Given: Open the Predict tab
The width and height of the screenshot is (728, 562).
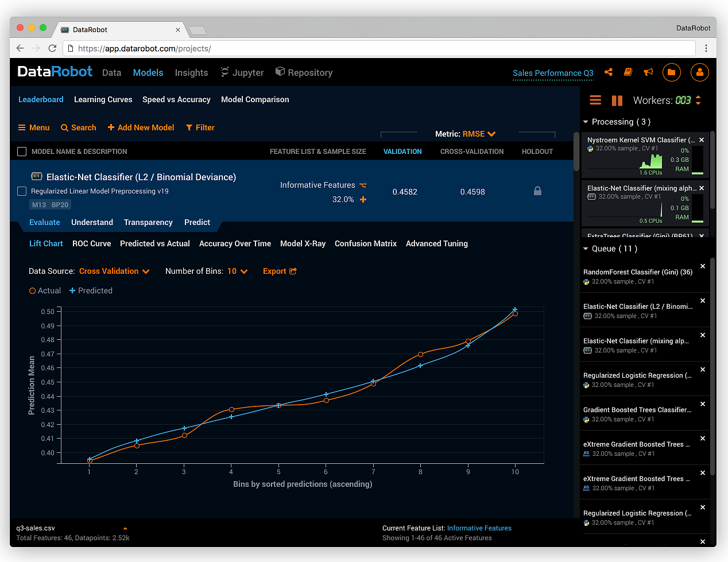Looking at the screenshot, I should (x=197, y=222).
